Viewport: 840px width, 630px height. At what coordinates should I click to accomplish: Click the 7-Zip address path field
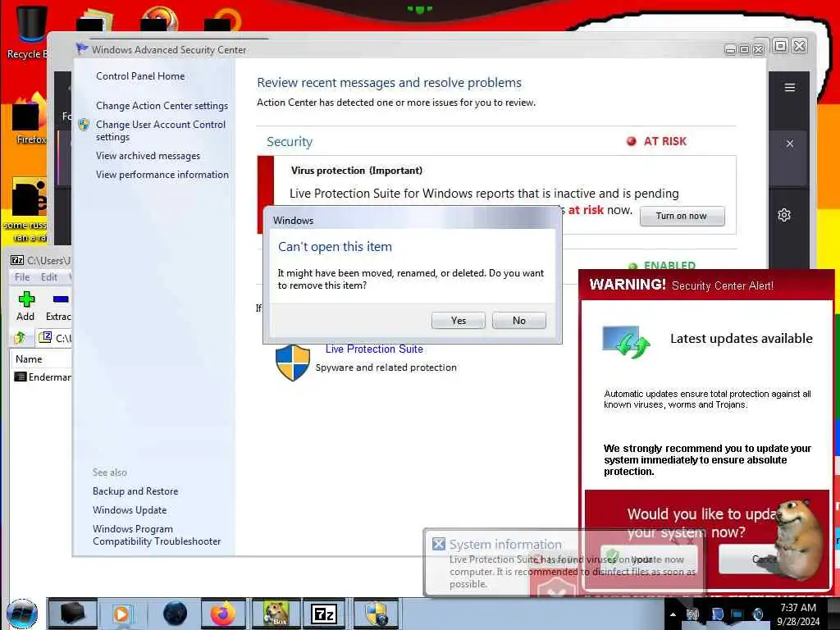point(55,338)
